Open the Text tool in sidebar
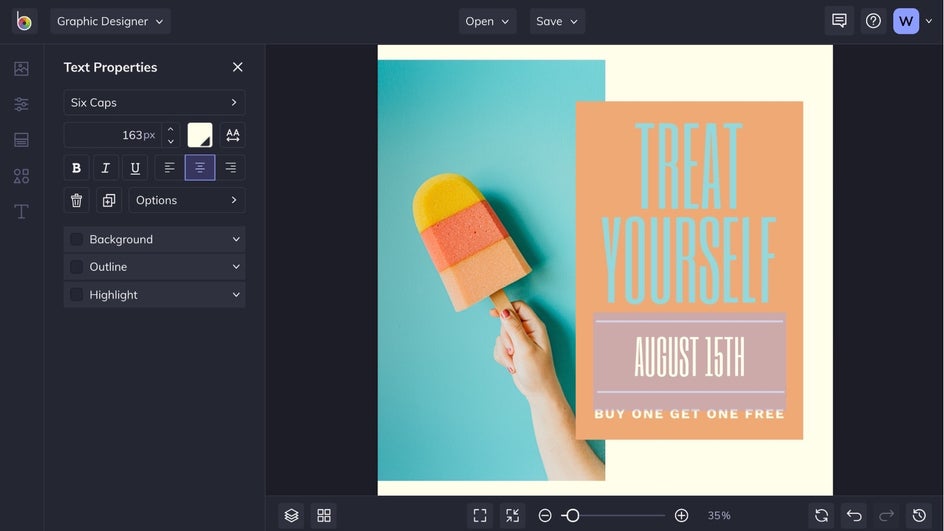This screenshot has width=944, height=531. pos(21,211)
